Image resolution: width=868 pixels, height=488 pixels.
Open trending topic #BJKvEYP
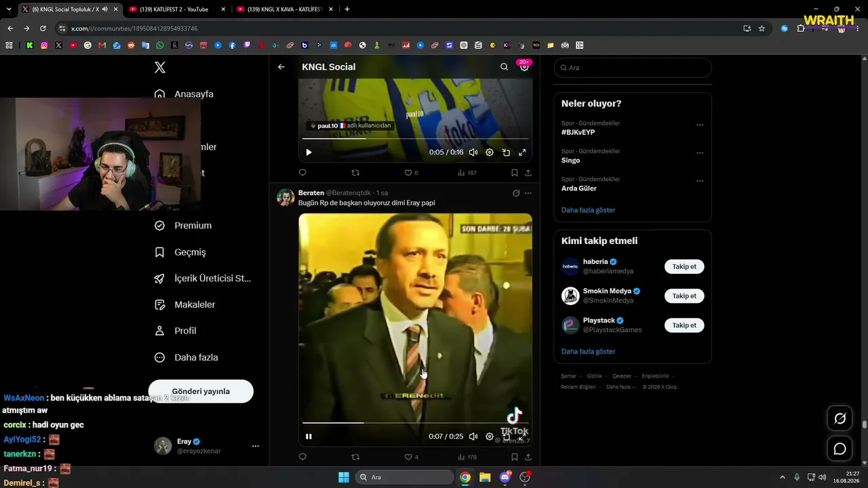[x=578, y=132]
